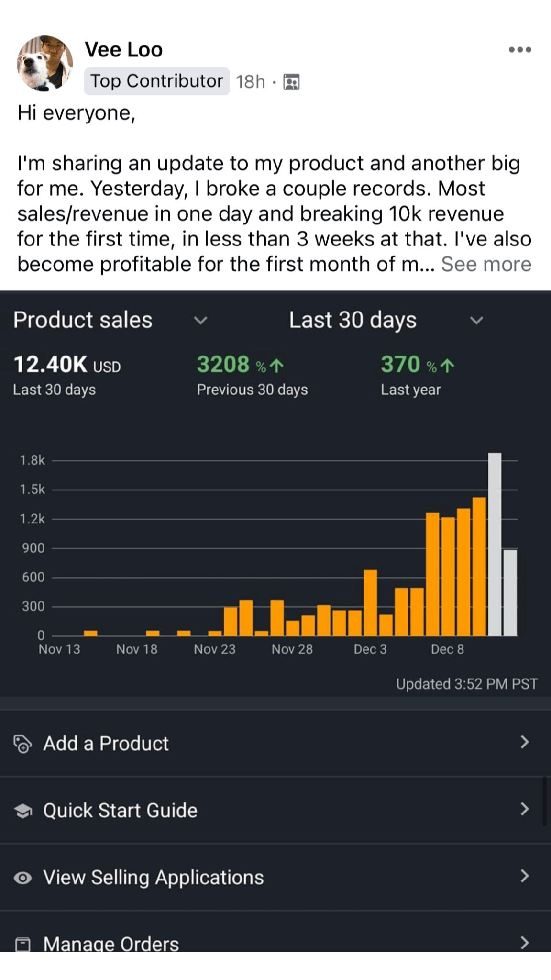The image size is (551, 980).
Task: Click the eye icon for Selling Applications
Action: point(22,878)
